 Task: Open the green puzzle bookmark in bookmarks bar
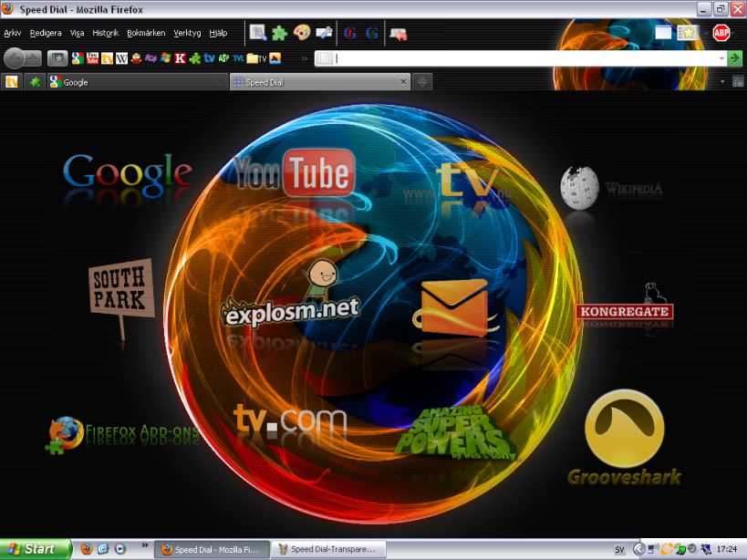pyautogui.click(x=194, y=58)
